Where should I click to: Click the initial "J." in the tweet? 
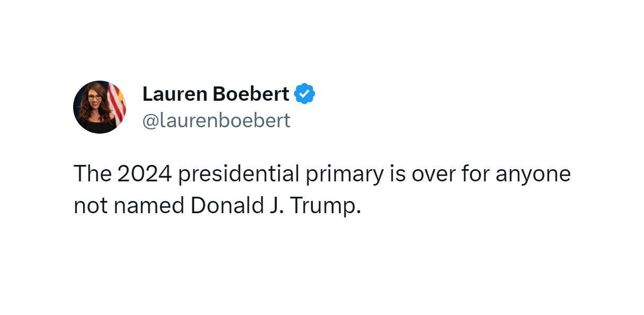tap(275, 206)
